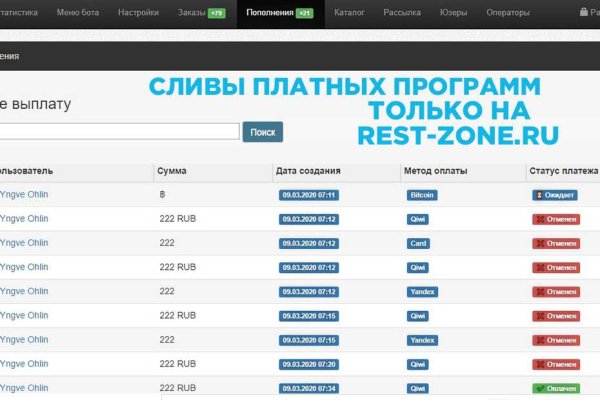
Task: Open Yngve Ohlin link in Bitcoin row
Action: tap(24, 195)
